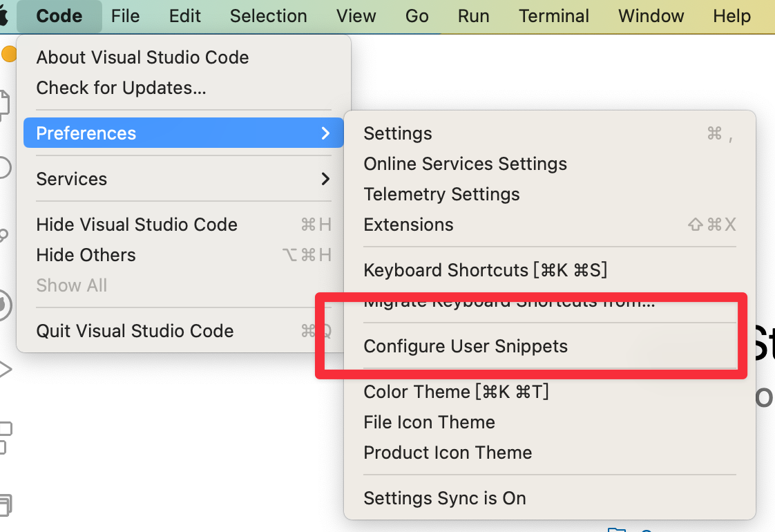Expand the Preferences submenu arrow
775x532 pixels.
pos(325,133)
